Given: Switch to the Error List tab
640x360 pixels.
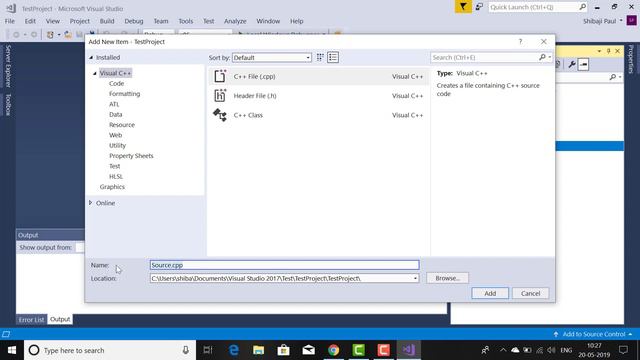Looking at the screenshot, I should [31, 320].
